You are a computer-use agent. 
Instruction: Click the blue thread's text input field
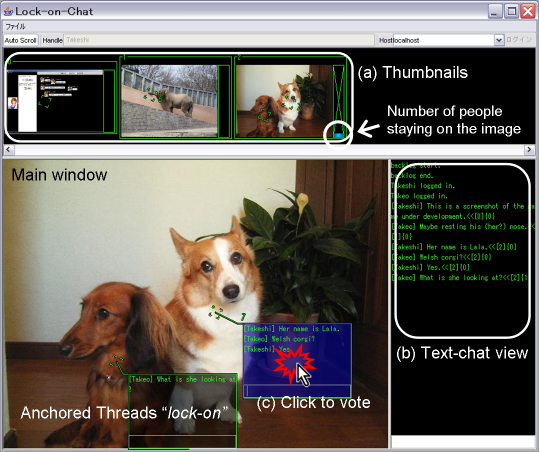click(297, 391)
